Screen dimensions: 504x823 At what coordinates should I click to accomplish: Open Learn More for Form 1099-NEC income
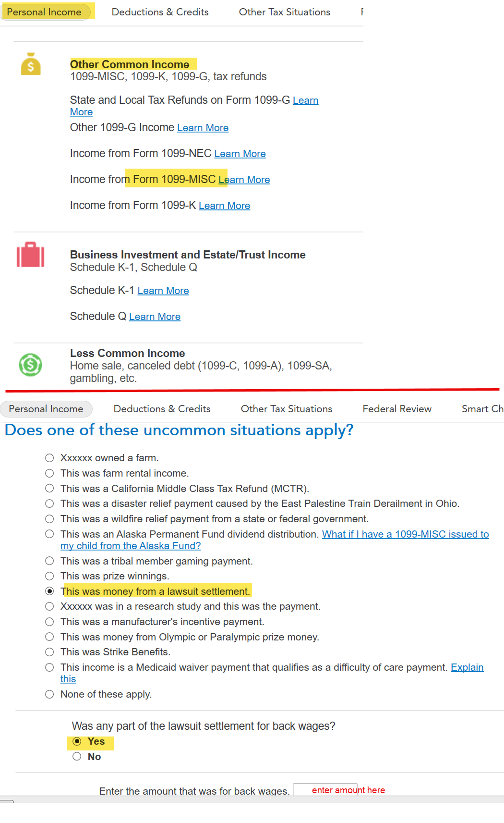[x=240, y=154]
